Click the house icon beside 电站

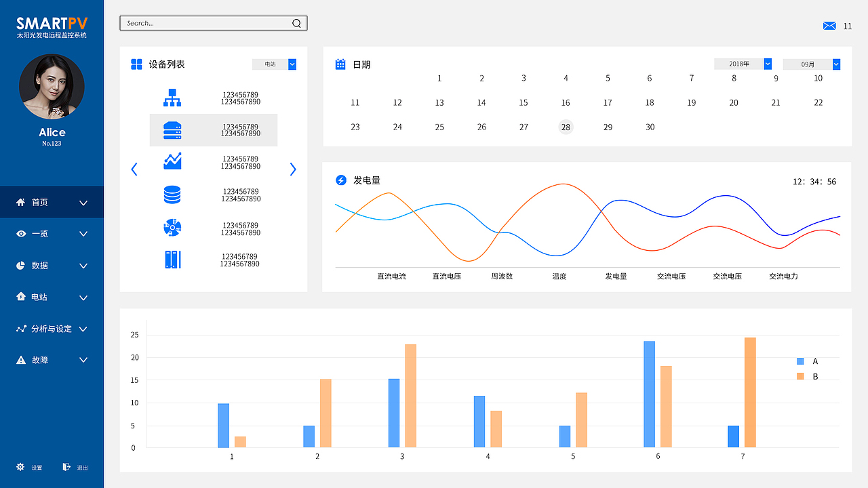tap(21, 297)
